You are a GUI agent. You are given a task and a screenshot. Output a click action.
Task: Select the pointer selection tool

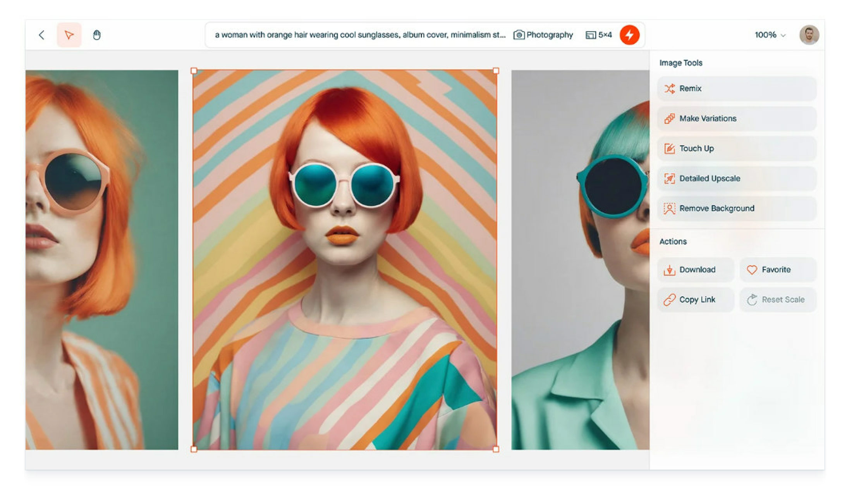point(69,35)
